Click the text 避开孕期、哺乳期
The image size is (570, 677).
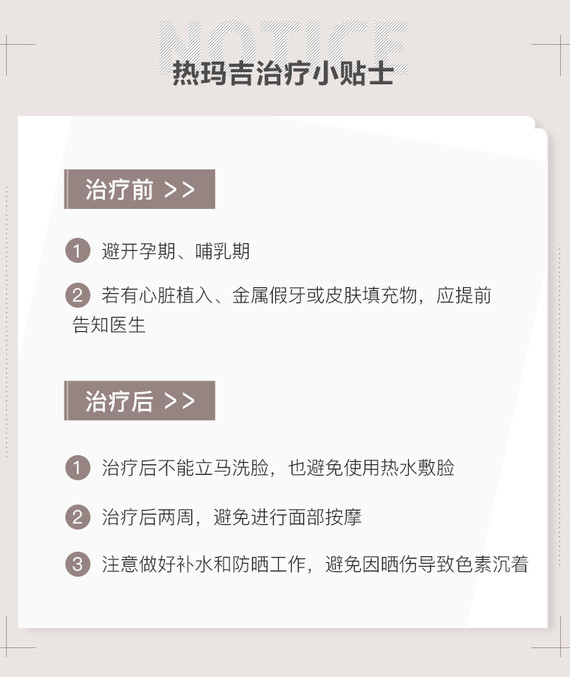coord(176,251)
